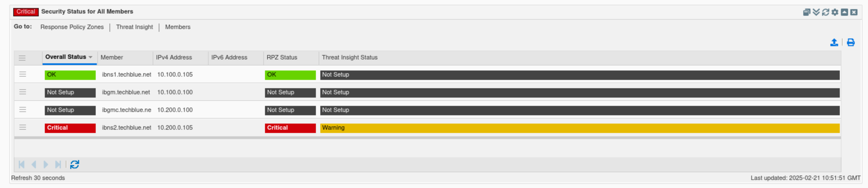Refresh widget using header refresh icon
Screen dimensions: 868x188
tap(825, 12)
